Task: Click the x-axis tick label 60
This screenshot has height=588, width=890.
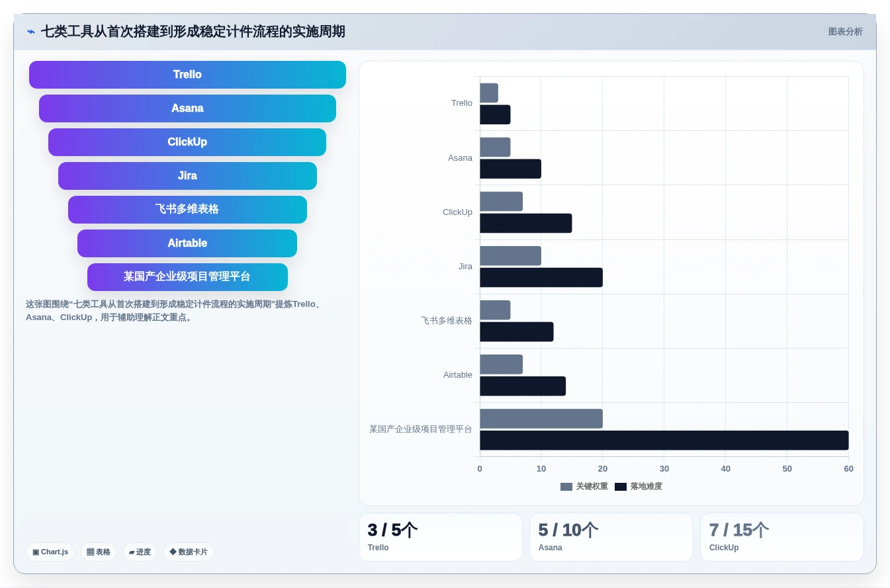Action: click(x=848, y=469)
